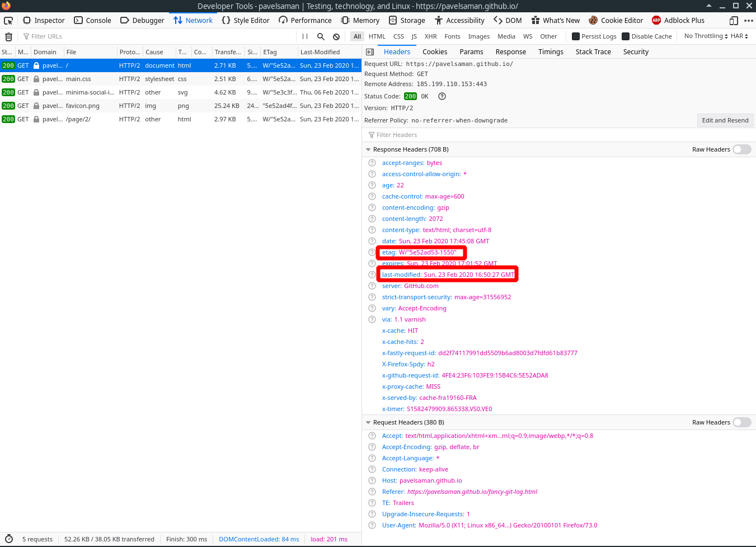Open the DOM panel

pyautogui.click(x=508, y=21)
